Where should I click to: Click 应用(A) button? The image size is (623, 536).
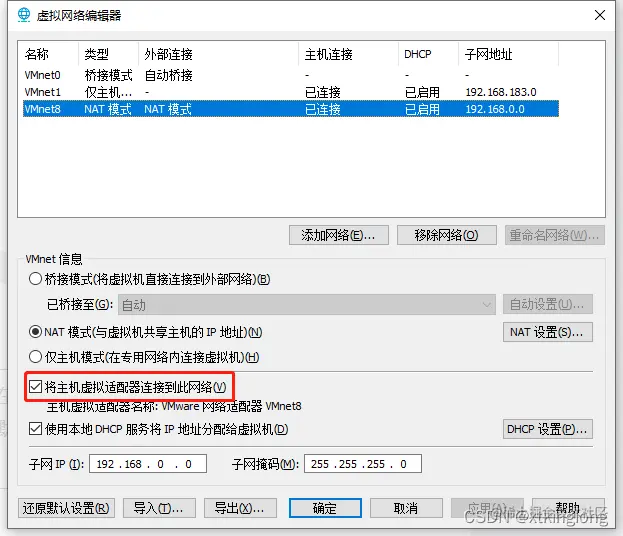tap(487, 508)
